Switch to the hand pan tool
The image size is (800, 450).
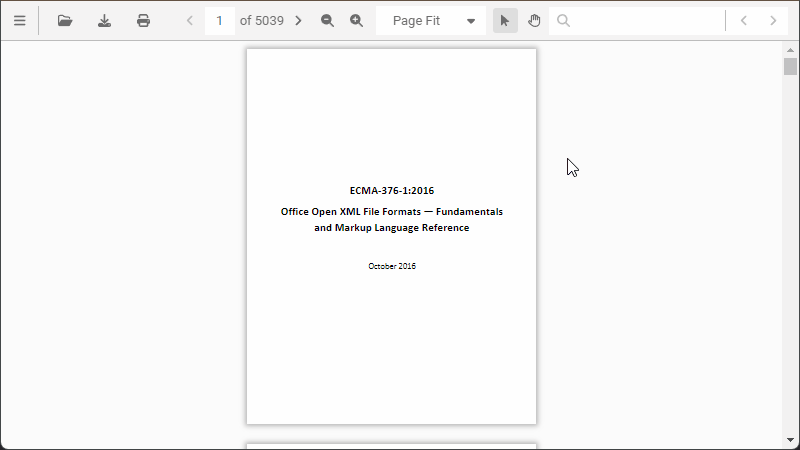[534, 21]
